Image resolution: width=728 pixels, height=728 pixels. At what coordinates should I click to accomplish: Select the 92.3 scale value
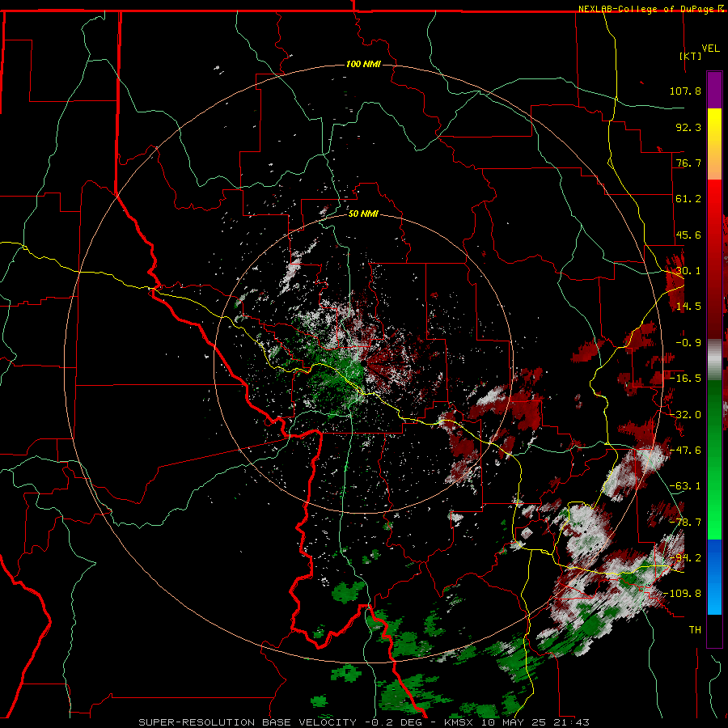[688, 127]
